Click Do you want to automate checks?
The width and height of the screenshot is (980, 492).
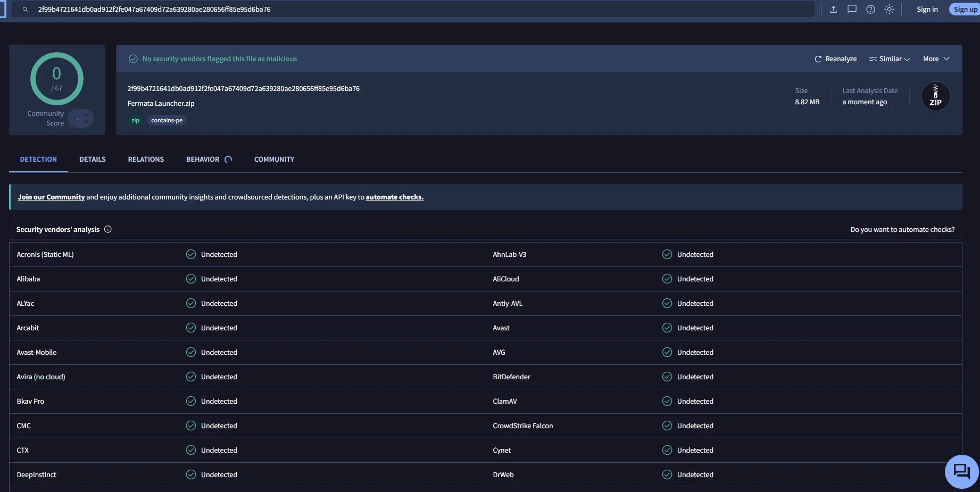pyautogui.click(x=902, y=230)
